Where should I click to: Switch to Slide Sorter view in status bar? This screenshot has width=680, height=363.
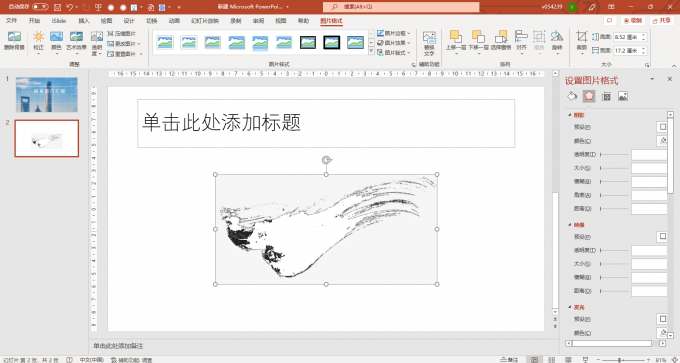coord(552,360)
